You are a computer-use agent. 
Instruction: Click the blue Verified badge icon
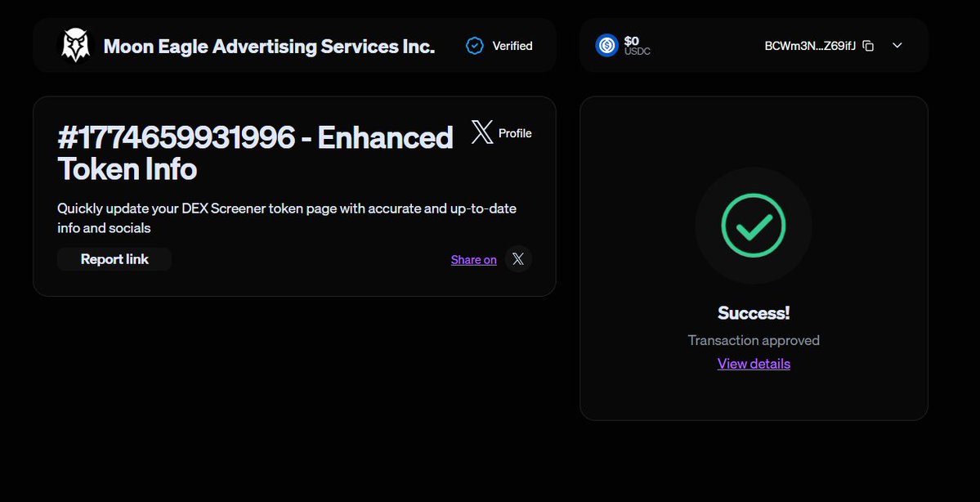[475, 46]
